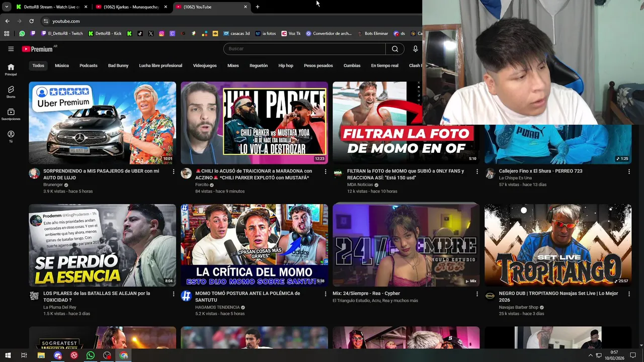Open File Explorer in the taskbar
644x362 pixels.
click(41, 355)
